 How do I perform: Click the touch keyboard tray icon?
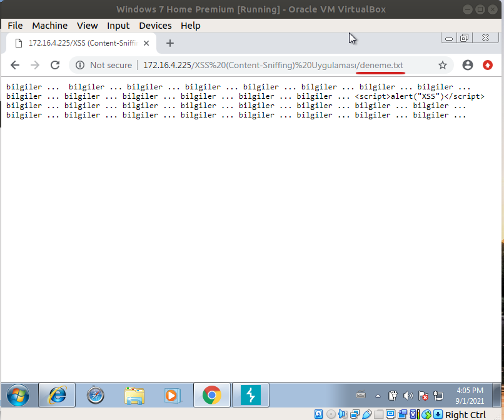361,395
